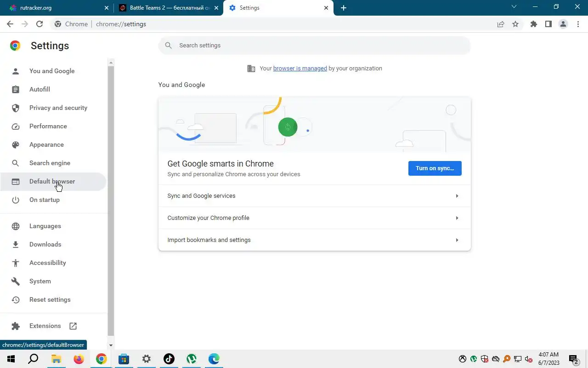The width and height of the screenshot is (588, 368).
Task: Share this page using the address bar icon
Action: point(501,24)
